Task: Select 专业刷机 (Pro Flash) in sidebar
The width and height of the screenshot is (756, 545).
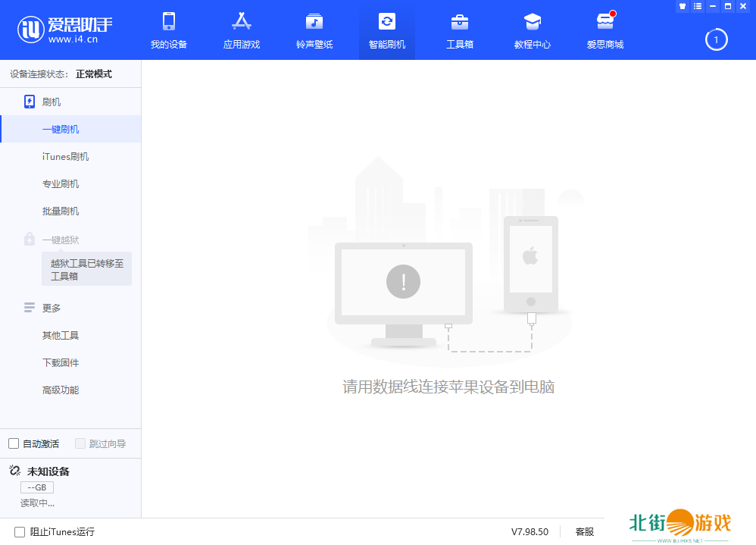Action: click(x=61, y=183)
